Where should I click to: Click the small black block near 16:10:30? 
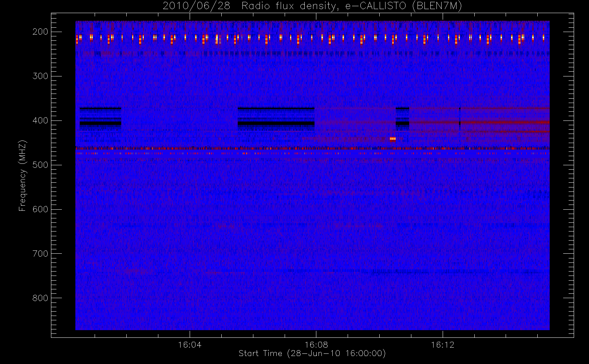pos(403,119)
